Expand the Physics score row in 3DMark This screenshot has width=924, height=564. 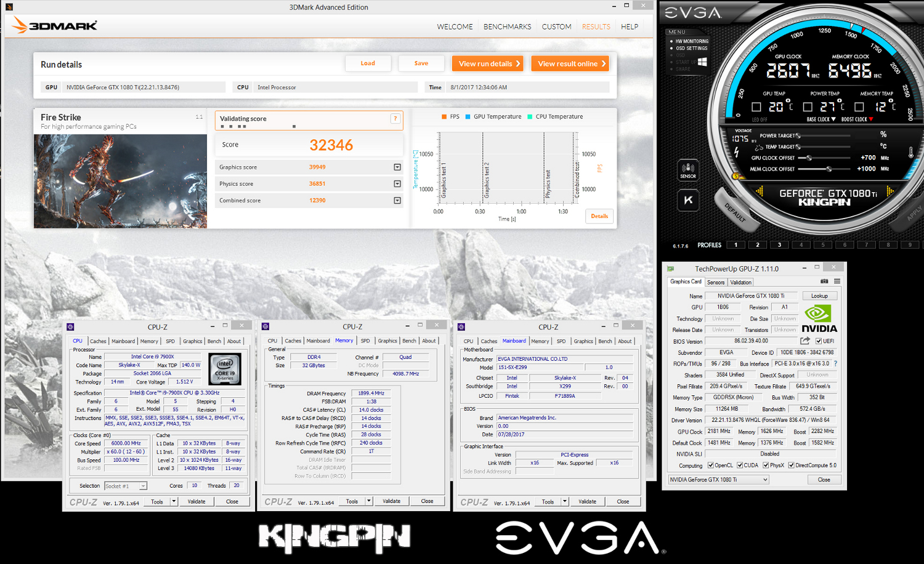tap(397, 184)
